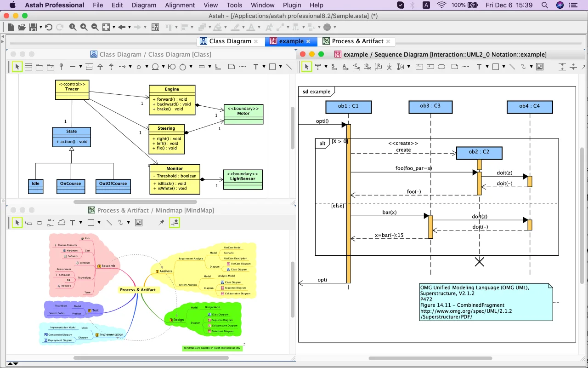Select the Line tool in Class Diagram toolbar
Screen dimensions: 588x368
pyautogui.click(x=289, y=67)
